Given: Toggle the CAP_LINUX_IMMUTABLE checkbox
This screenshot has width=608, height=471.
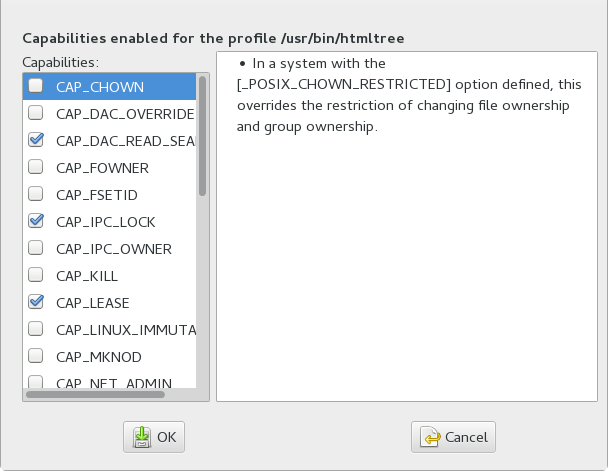Looking at the screenshot, I should click(x=36, y=329).
